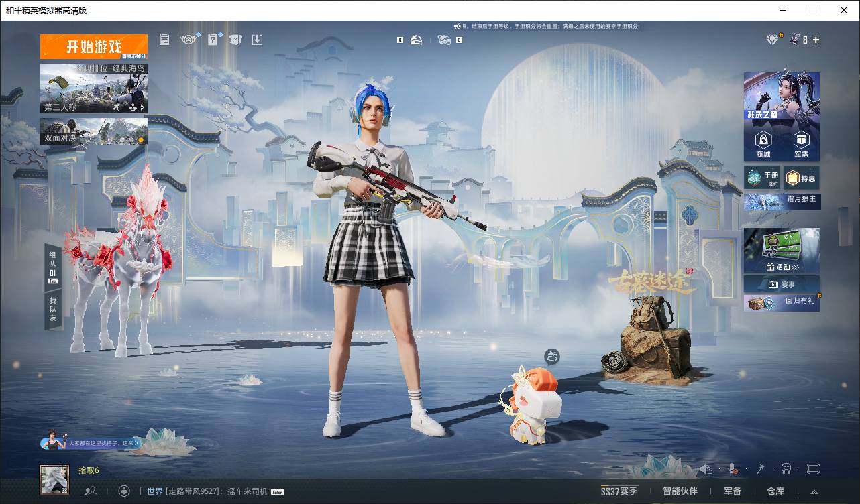860x504 pixels.
Task: Click the fullscreen frame icon
Action: (813, 469)
